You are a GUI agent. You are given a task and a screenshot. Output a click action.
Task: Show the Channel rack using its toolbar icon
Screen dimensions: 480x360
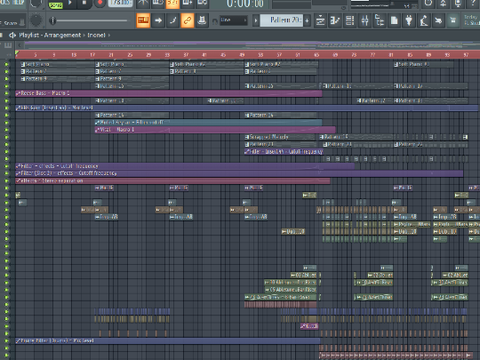point(350,21)
